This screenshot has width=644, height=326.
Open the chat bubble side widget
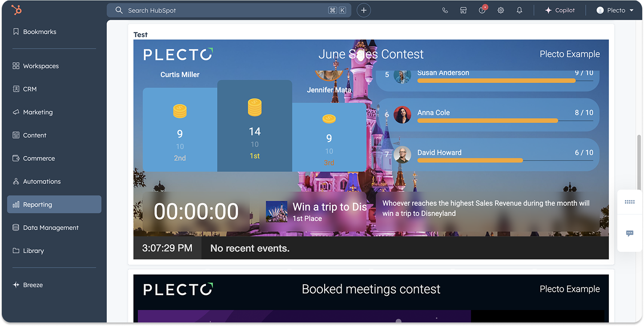630,233
